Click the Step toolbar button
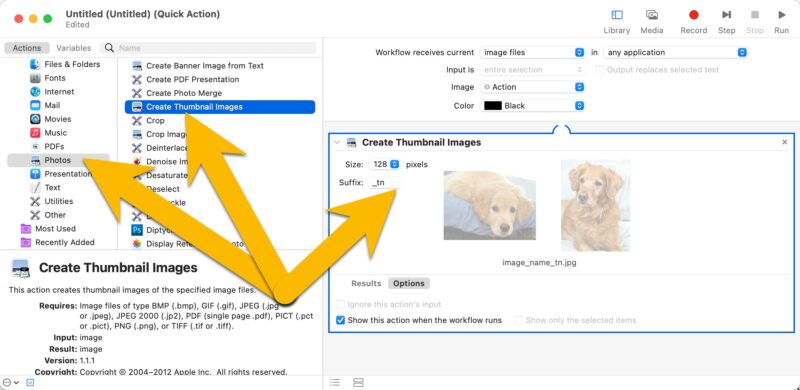Viewport: 800px width, 390px height. click(x=727, y=22)
